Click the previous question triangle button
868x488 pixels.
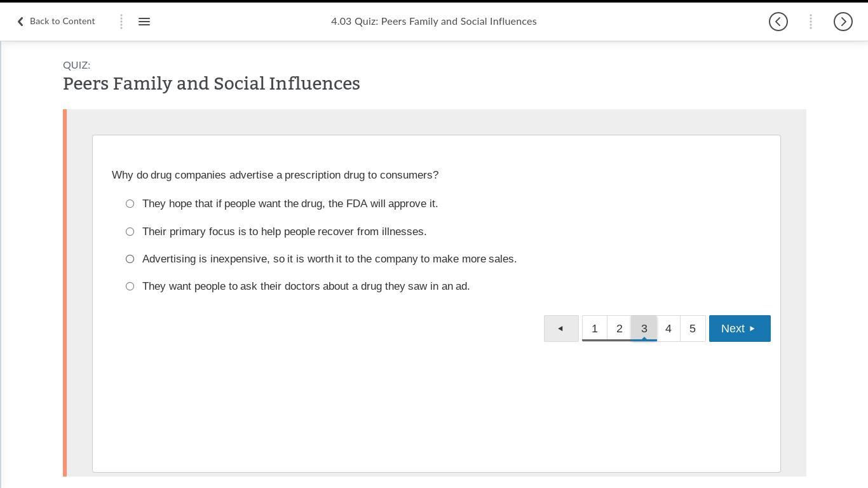[560, 329]
